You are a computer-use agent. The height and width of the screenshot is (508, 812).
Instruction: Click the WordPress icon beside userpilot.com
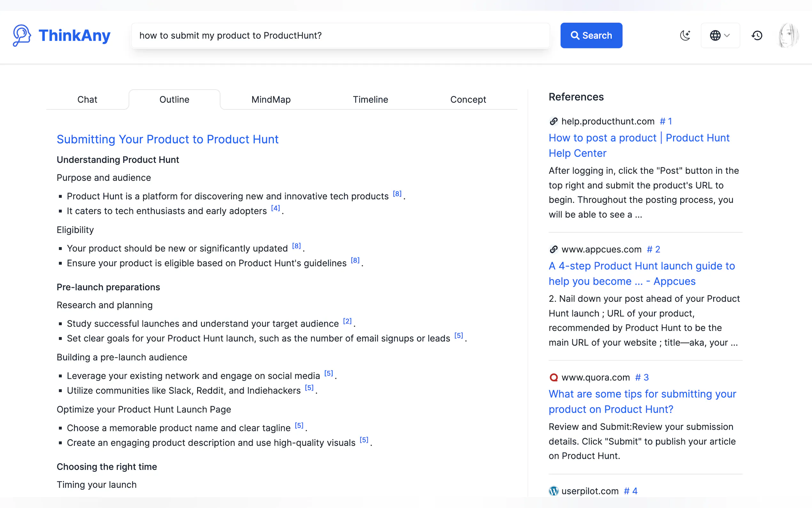coord(553,491)
